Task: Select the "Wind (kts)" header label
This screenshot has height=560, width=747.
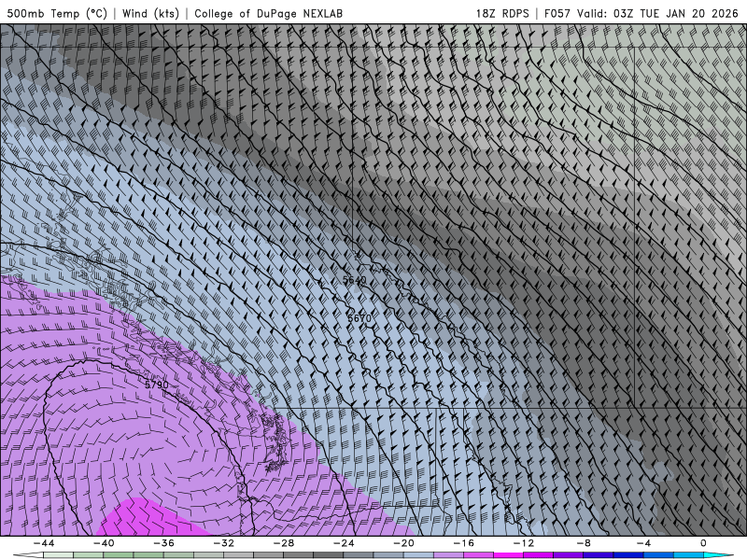Action: point(150,13)
